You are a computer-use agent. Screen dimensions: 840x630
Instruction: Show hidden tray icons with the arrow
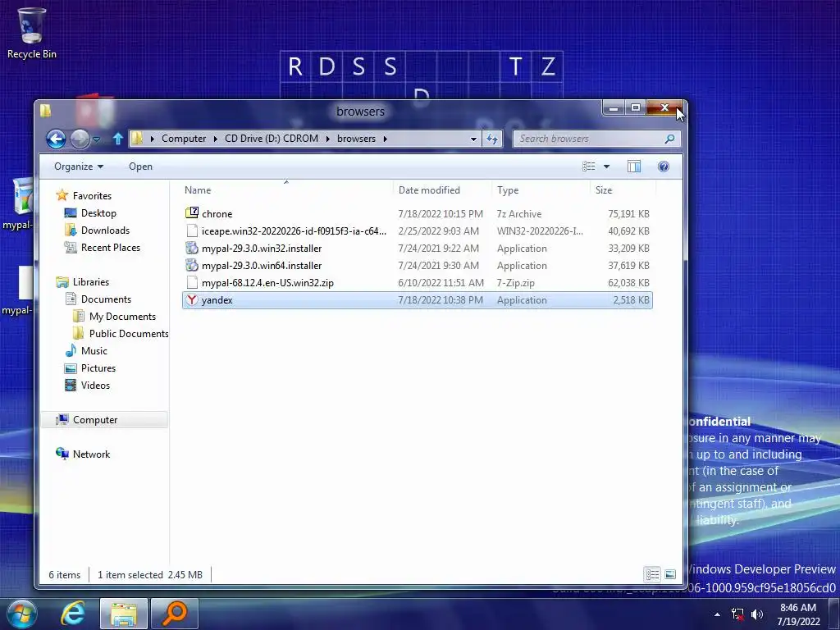pyautogui.click(x=717, y=614)
